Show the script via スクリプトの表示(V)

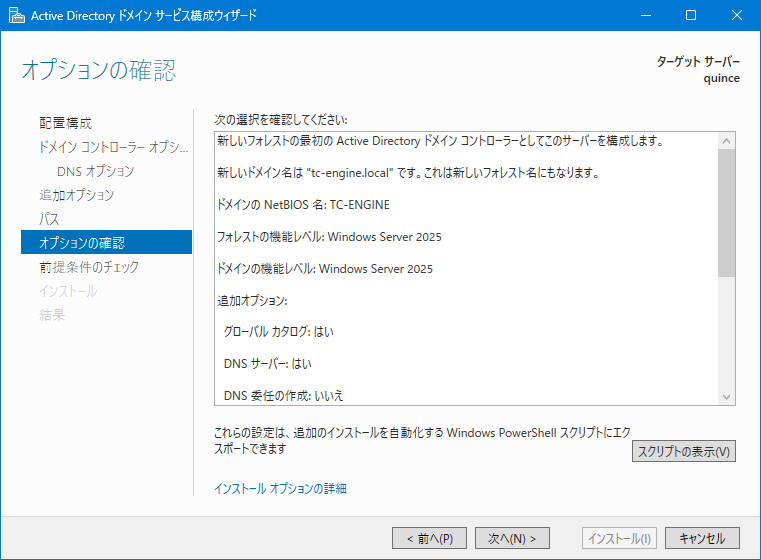coord(684,451)
